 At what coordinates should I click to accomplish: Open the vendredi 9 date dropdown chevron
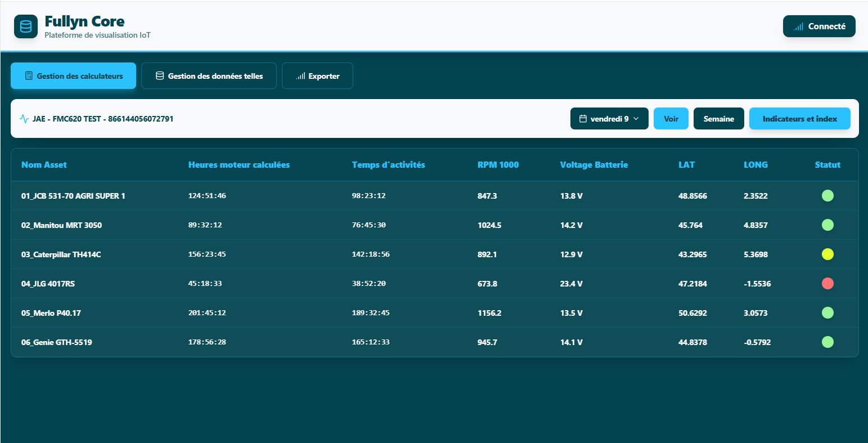(636, 119)
